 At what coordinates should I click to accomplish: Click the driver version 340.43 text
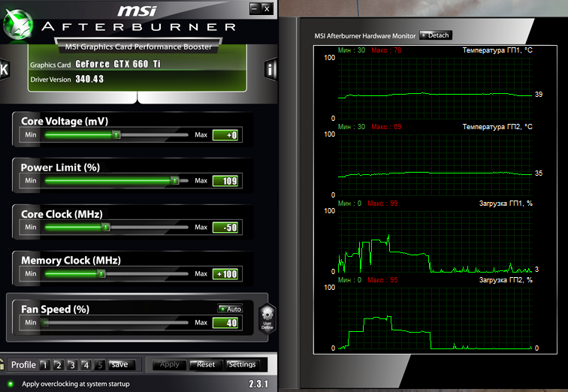[x=89, y=79]
